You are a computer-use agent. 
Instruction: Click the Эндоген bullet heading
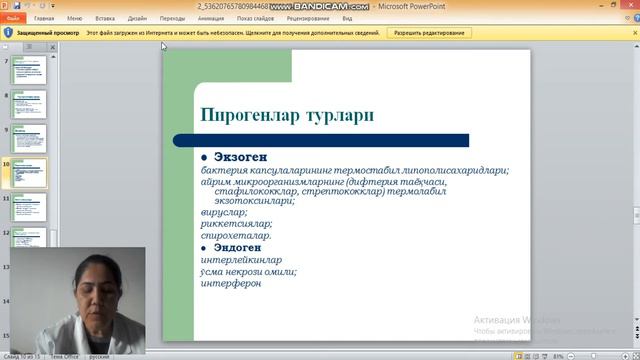237,247
